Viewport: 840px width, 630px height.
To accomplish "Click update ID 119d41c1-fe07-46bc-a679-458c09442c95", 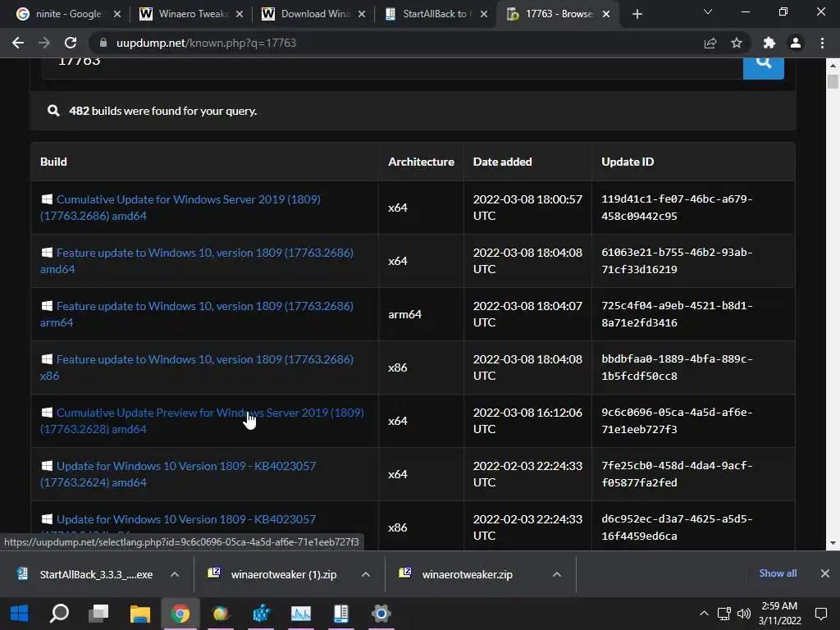I will tap(677, 208).
